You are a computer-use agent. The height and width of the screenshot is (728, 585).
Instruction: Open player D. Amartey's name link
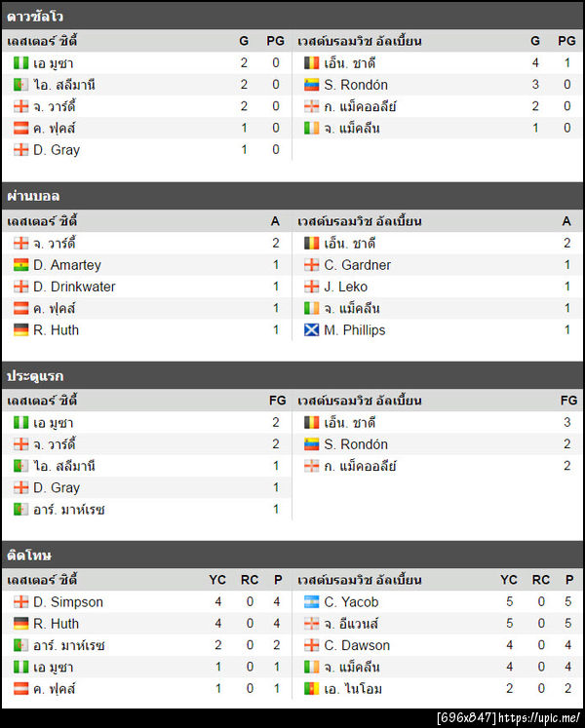67,265
